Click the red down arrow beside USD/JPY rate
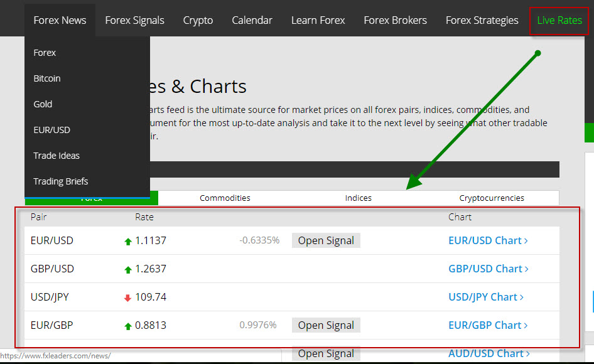This screenshot has width=594, height=364. click(x=128, y=297)
